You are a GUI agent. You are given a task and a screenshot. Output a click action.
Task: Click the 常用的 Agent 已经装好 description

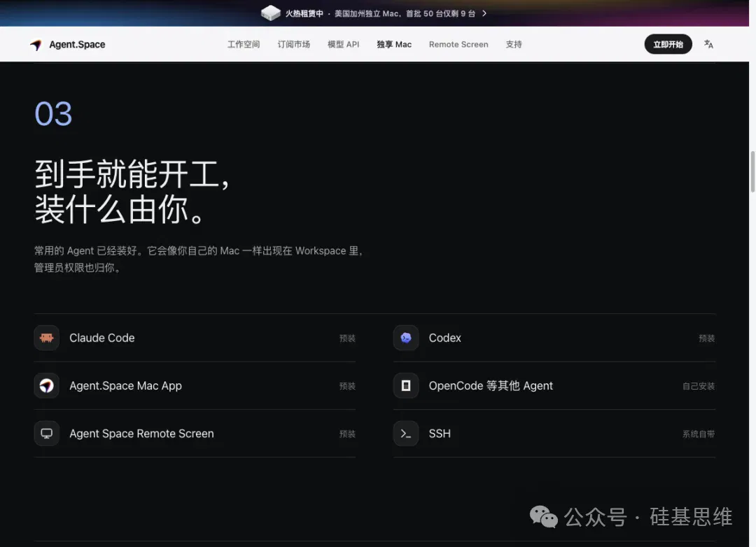pyautogui.click(x=199, y=259)
